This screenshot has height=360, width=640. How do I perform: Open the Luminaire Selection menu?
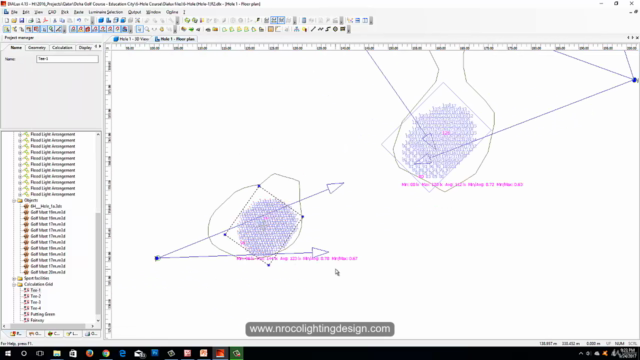tap(106, 12)
